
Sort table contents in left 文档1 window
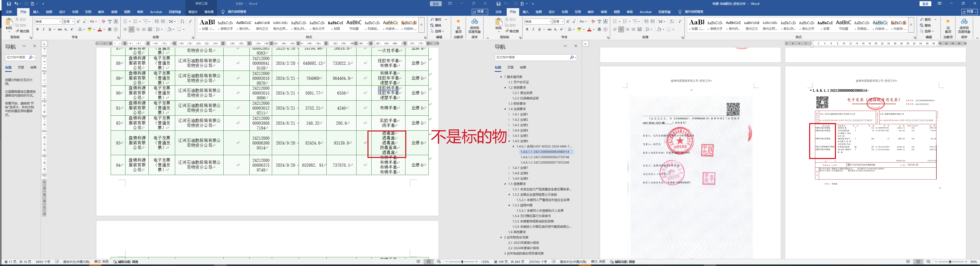(182, 22)
